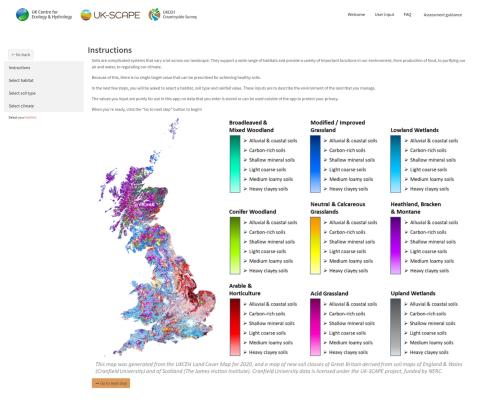
Task: Click the Conifer Woodland green gradient bar
Action: click(235, 246)
